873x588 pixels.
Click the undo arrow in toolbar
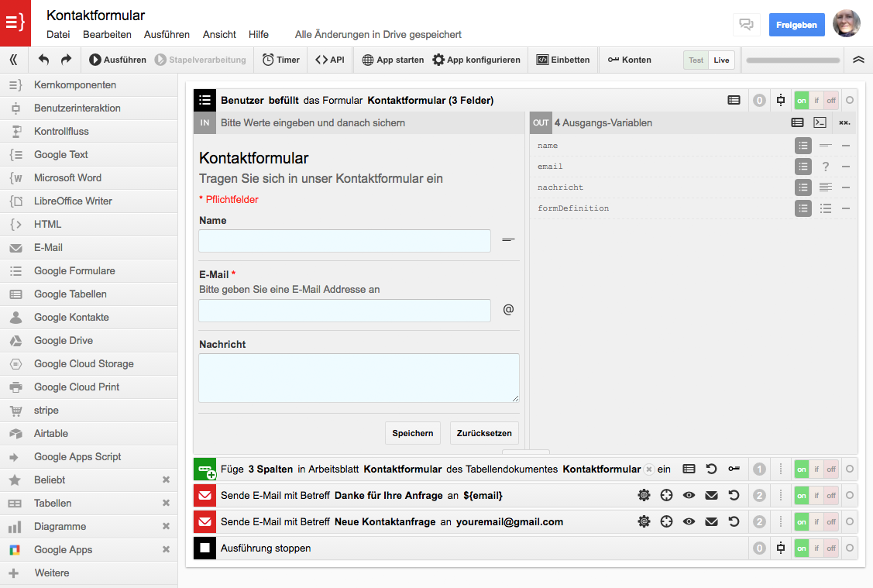(x=43, y=60)
